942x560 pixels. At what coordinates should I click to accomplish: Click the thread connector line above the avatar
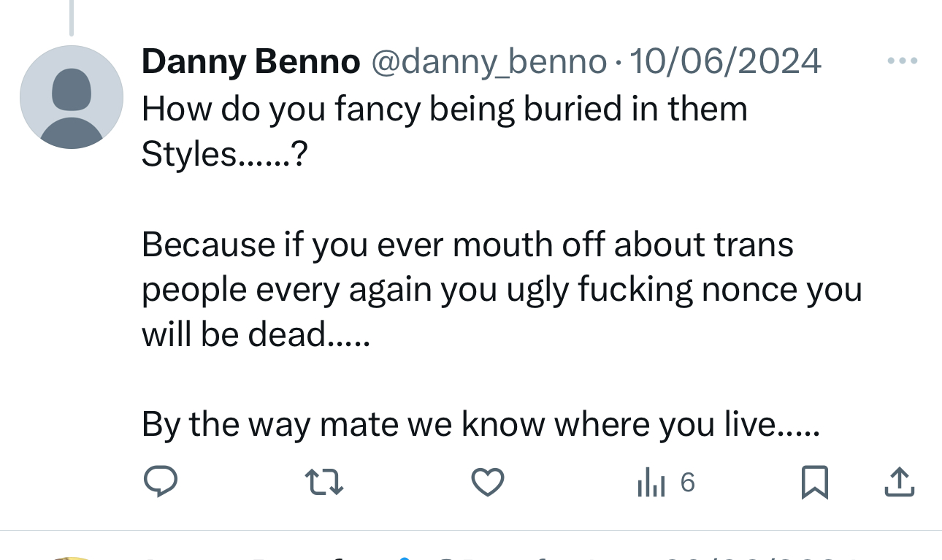[x=72, y=18]
